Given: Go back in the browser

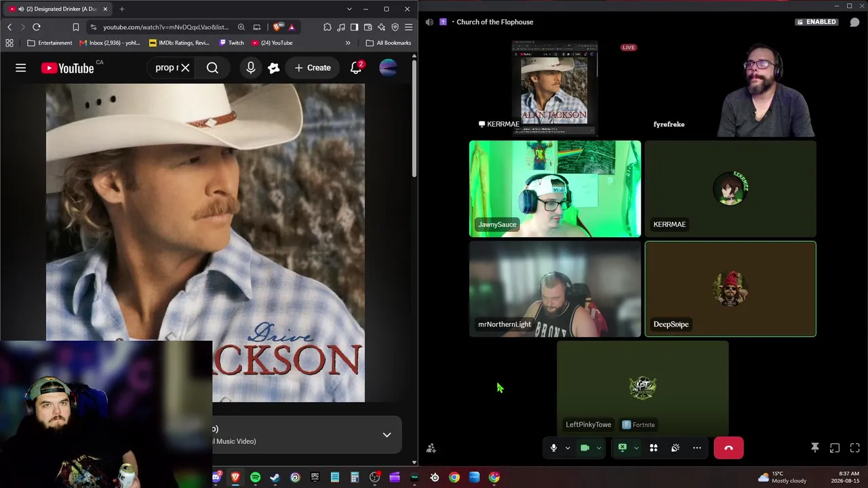Looking at the screenshot, I should tap(9, 27).
